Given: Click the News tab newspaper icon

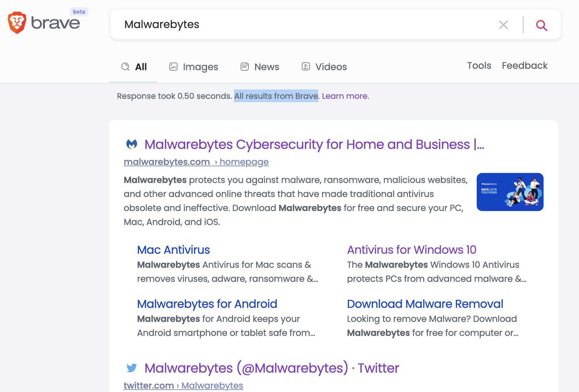Looking at the screenshot, I should (245, 66).
